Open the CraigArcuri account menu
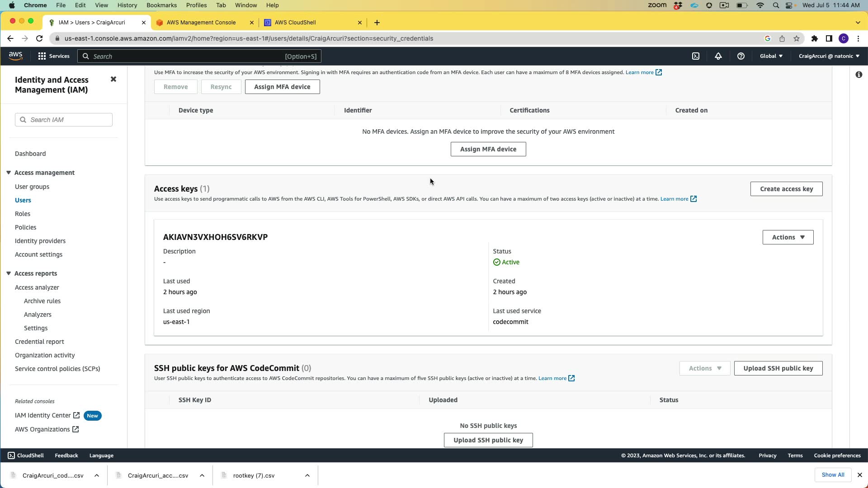Image resolution: width=868 pixels, height=488 pixels. tap(829, 56)
